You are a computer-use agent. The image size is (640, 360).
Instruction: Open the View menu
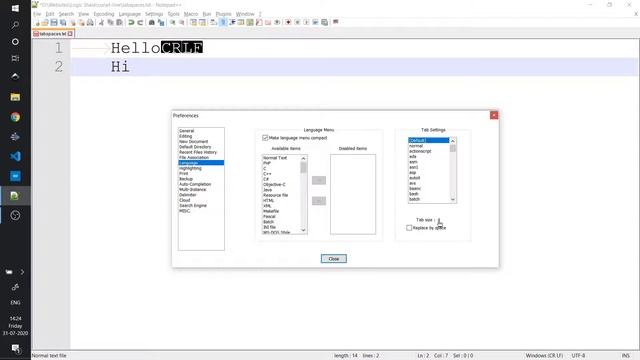click(x=83, y=14)
